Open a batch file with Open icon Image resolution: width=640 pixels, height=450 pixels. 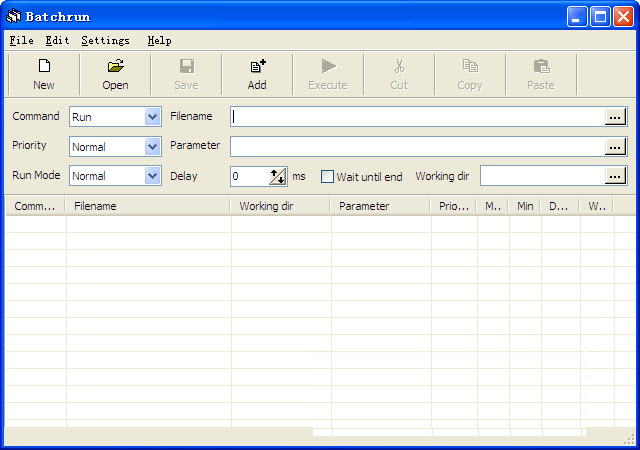pyautogui.click(x=115, y=67)
